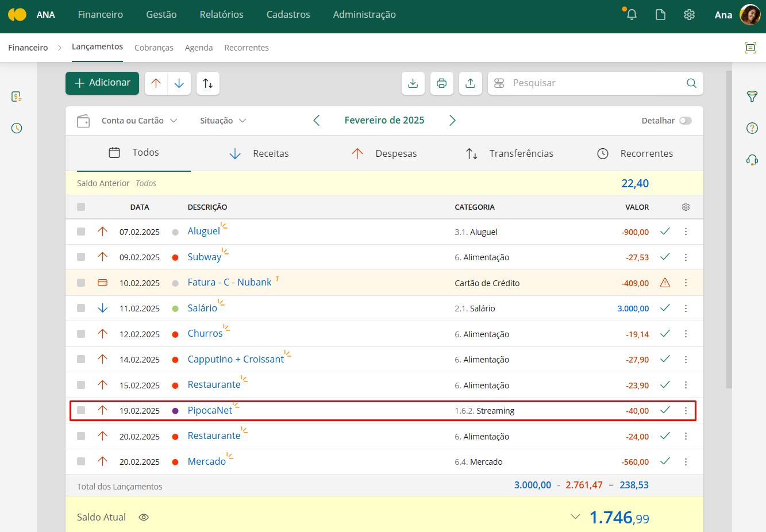Image resolution: width=766 pixels, height=532 pixels.
Task: Check the Aluguel row checkbox
Action: coord(81,232)
